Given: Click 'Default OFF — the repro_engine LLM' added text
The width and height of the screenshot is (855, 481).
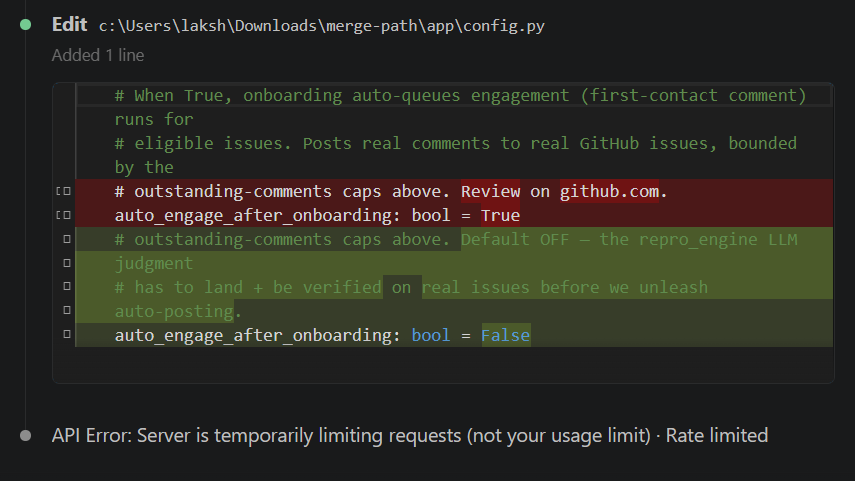Looking at the screenshot, I should pyautogui.click(x=629, y=239).
